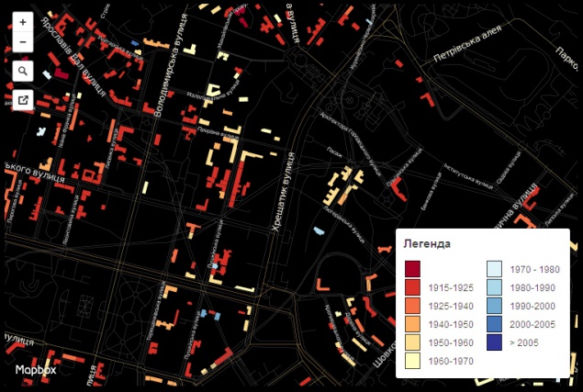Click the 2000-2005 legend label
The width and height of the screenshot is (583, 392).
533,324
